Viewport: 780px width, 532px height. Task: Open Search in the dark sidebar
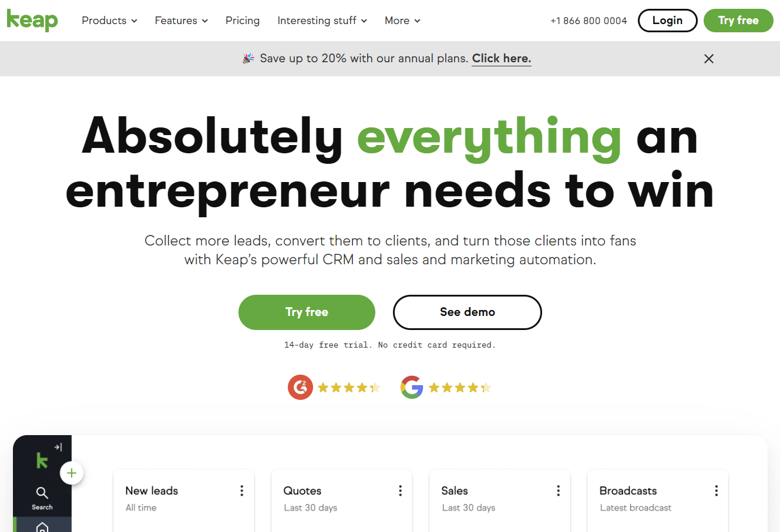[42, 498]
